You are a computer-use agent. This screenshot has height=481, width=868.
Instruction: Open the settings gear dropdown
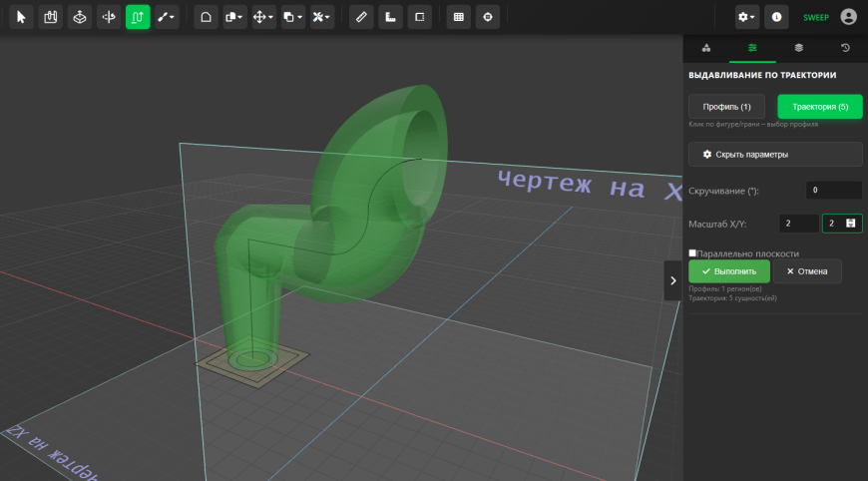(x=746, y=17)
